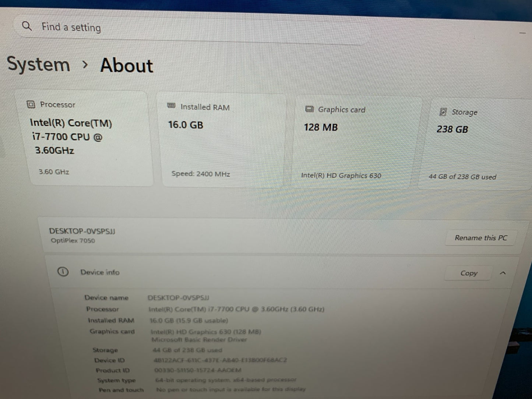Click the About breadcrumb heading

click(127, 66)
